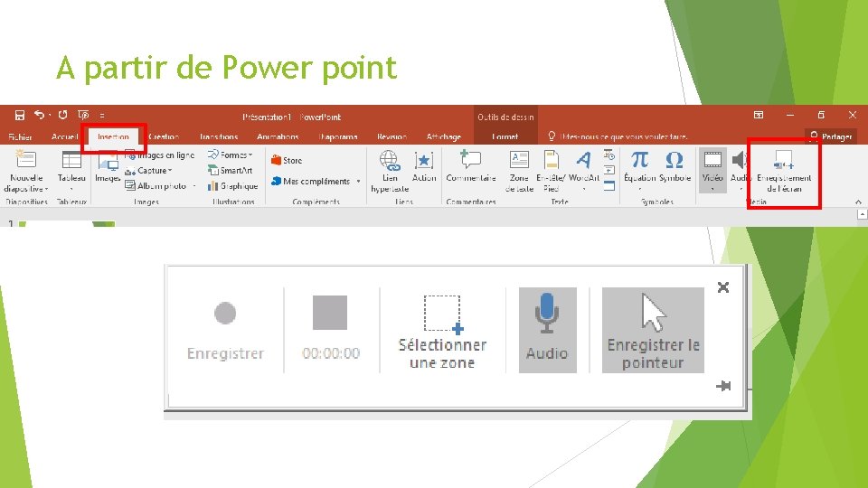Open the Store add-ins button
Screen dimensions: 868x488
click(x=287, y=161)
